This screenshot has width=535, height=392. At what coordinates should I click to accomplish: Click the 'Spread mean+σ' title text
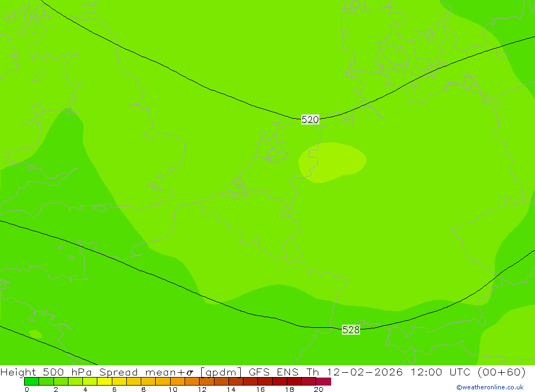click(x=147, y=372)
